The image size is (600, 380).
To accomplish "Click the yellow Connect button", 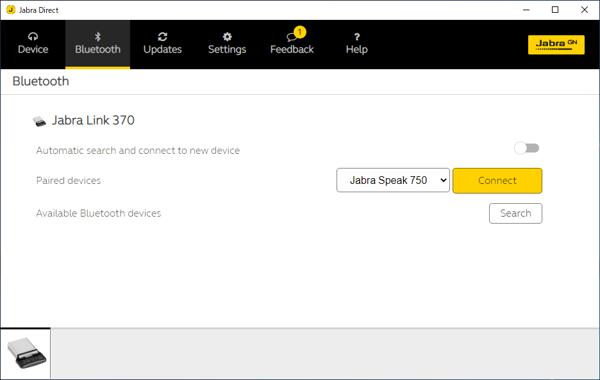I will click(497, 181).
